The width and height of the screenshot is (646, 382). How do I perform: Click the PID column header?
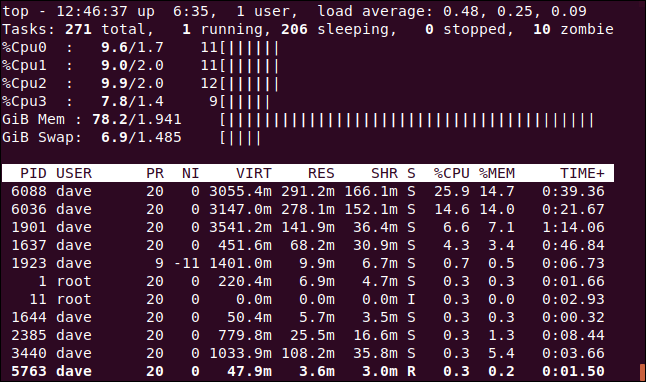[33, 173]
